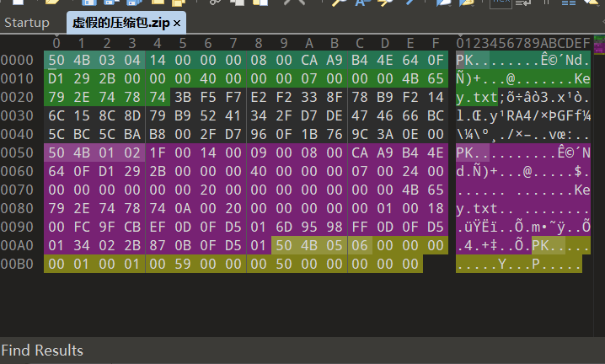Click byte 09 in row 0050
Image resolution: width=605 pixels, height=364 pixels.
click(259, 153)
